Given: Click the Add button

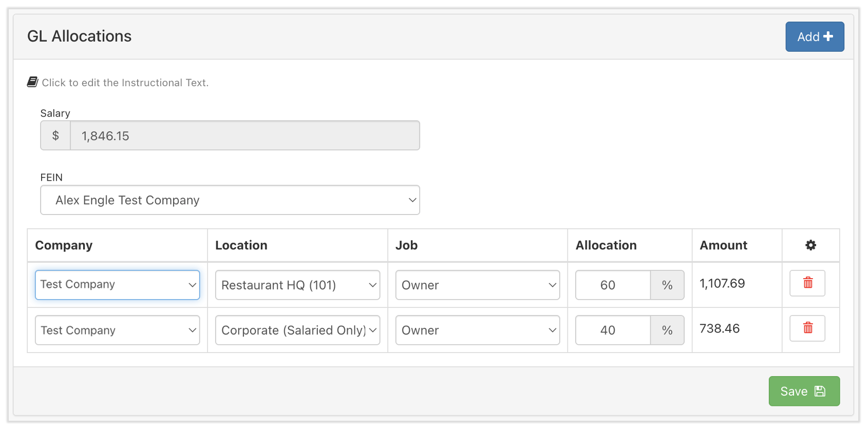Looking at the screenshot, I should [x=815, y=37].
